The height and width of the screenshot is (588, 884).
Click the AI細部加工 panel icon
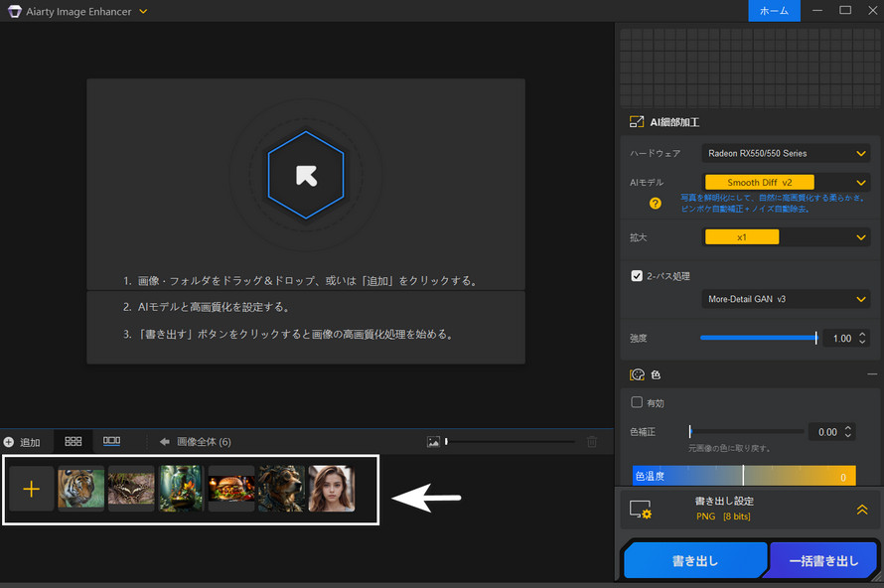[635, 121]
